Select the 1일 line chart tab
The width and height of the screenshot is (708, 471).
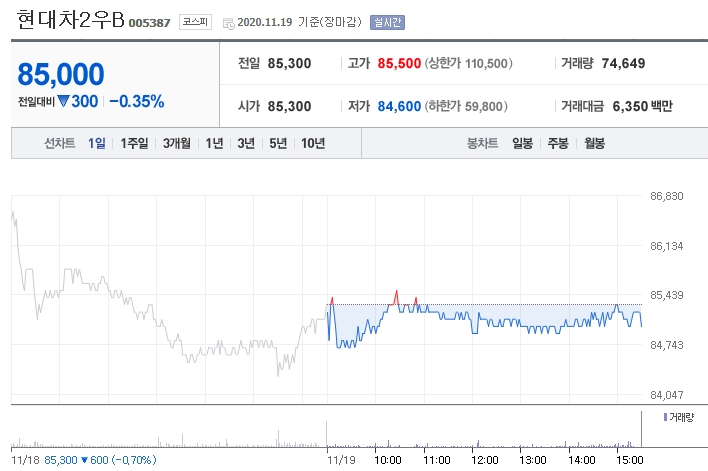click(97, 143)
